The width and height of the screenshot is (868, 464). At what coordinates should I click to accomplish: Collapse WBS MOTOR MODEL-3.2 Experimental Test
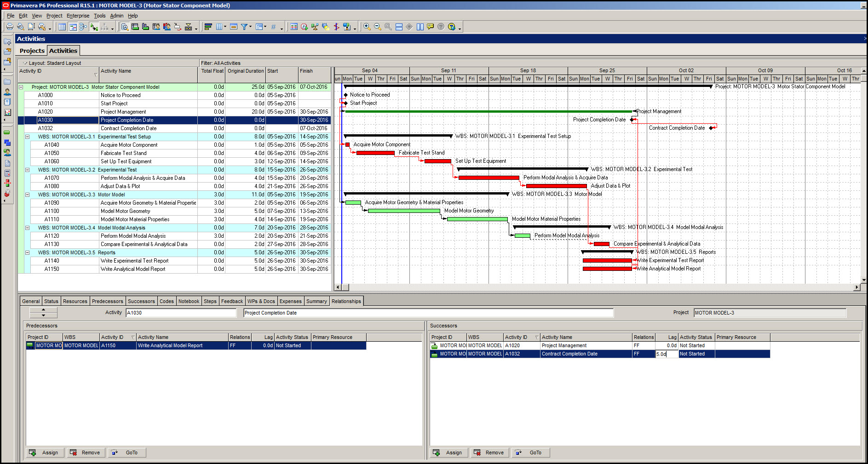pos(27,170)
